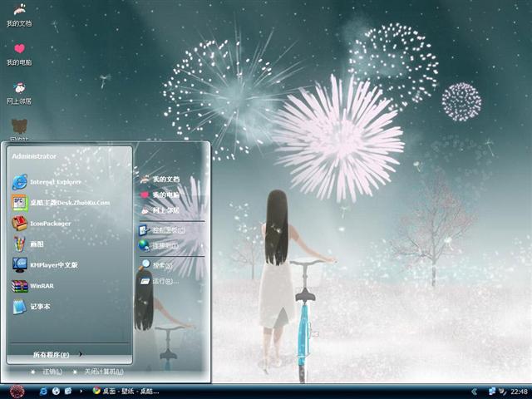Screen dimensions: 532x399
Task: Click the tray icon beside the clock
Action: click(x=503, y=392)
